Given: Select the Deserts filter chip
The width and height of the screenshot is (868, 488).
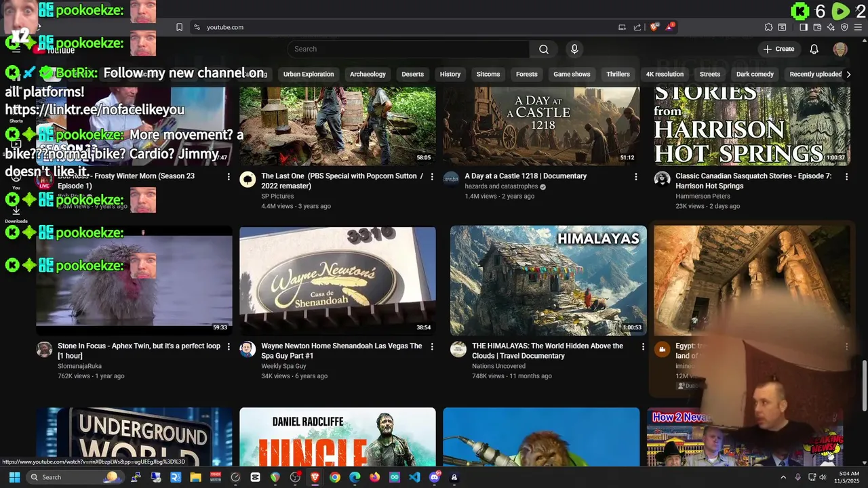Looking at the screenshot, I should pos(412,74).
